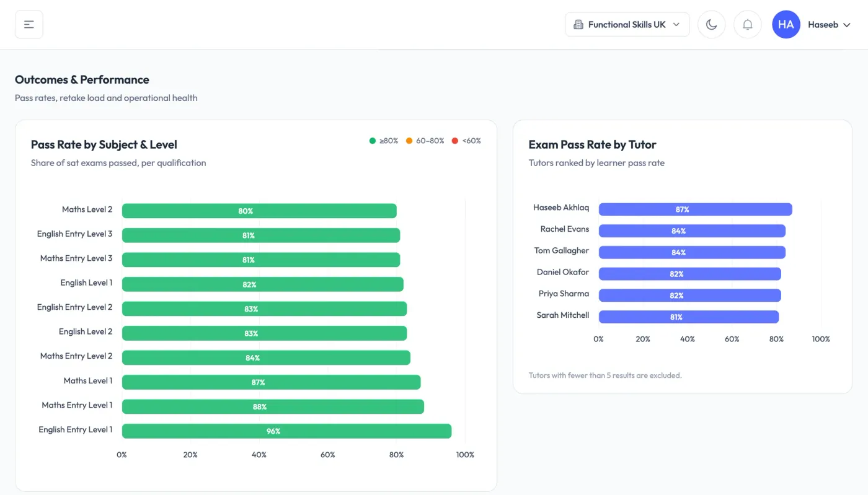
Task: Select the English Entry Level 2 bar
Action: (264, 309)
